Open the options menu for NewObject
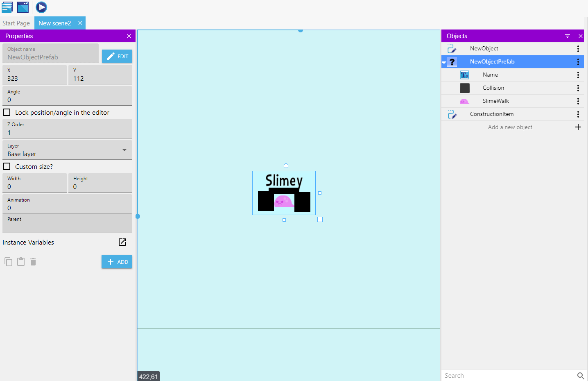Screen dimensions: 588x381 click(x=578, y=48)
